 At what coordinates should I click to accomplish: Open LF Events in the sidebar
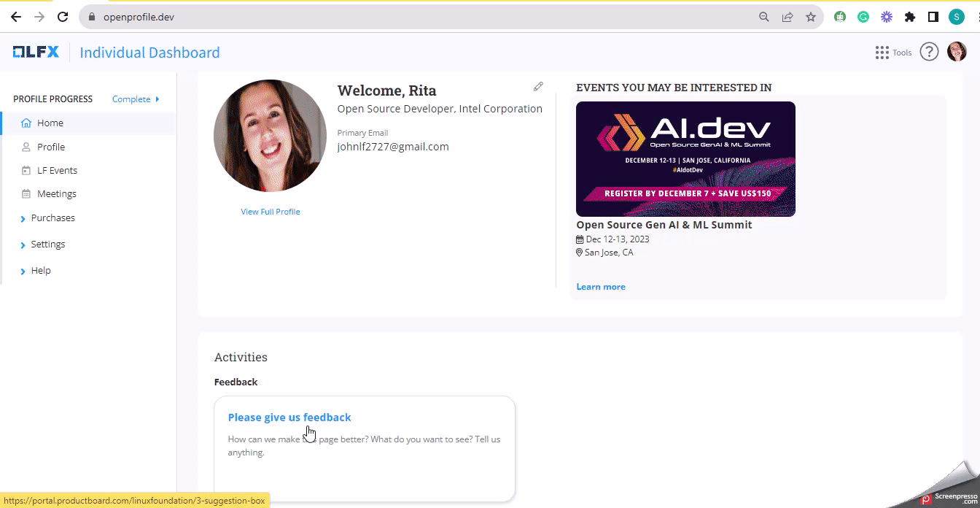pos(57,170)
